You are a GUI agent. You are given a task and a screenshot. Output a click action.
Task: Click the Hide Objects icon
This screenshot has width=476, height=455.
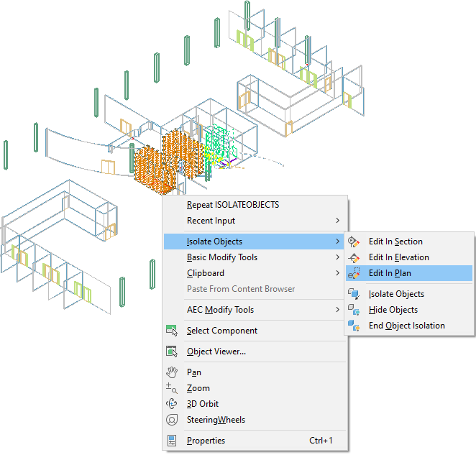pos(354,310)
